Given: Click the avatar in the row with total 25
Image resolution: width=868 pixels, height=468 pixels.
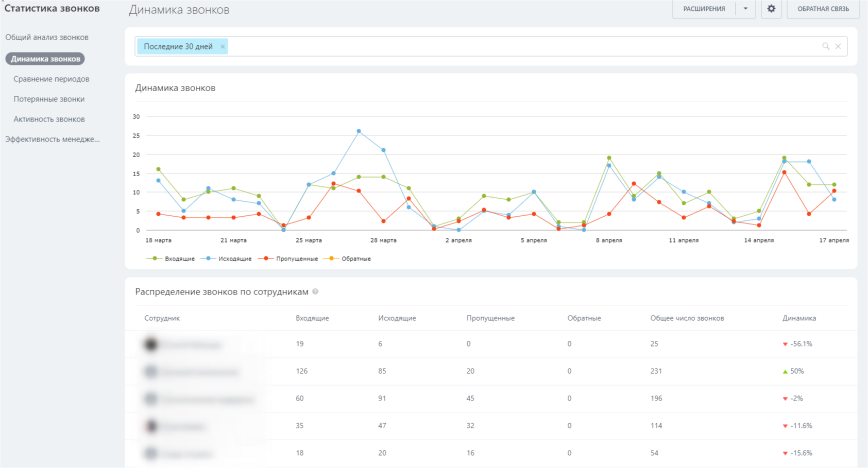Looking at the screenshot, I should click(151, 344).
